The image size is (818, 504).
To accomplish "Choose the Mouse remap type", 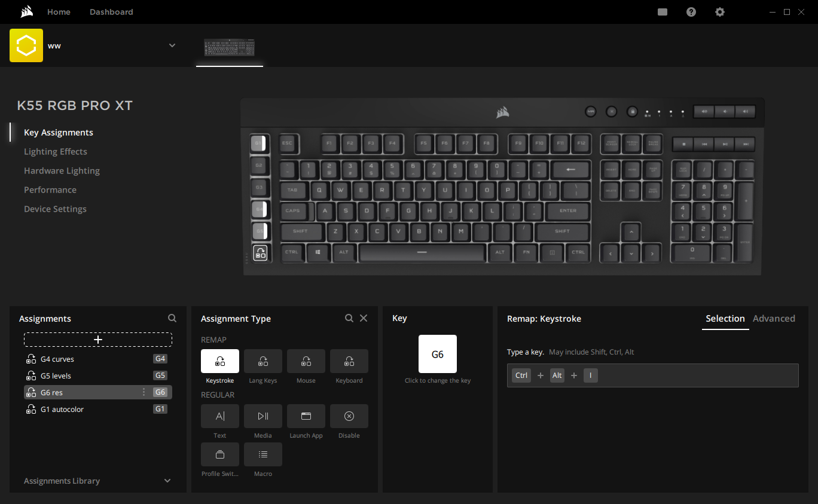I will pos(306,361).
